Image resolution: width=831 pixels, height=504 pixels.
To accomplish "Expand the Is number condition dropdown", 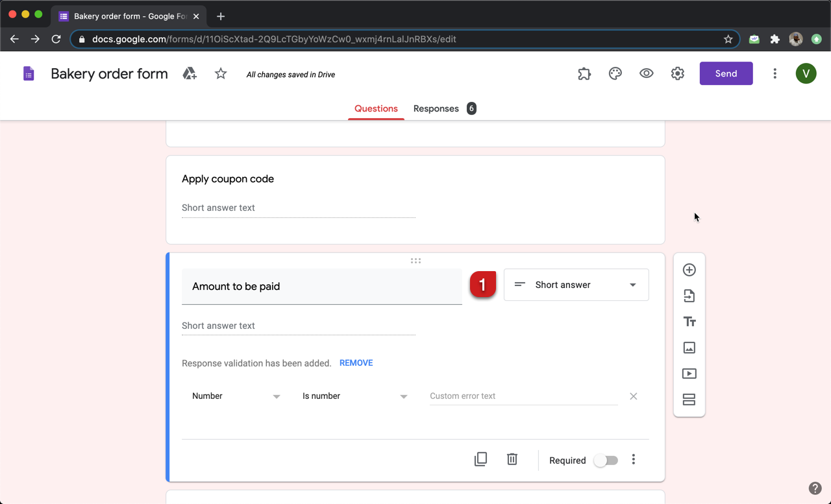I will click(354, 396).
